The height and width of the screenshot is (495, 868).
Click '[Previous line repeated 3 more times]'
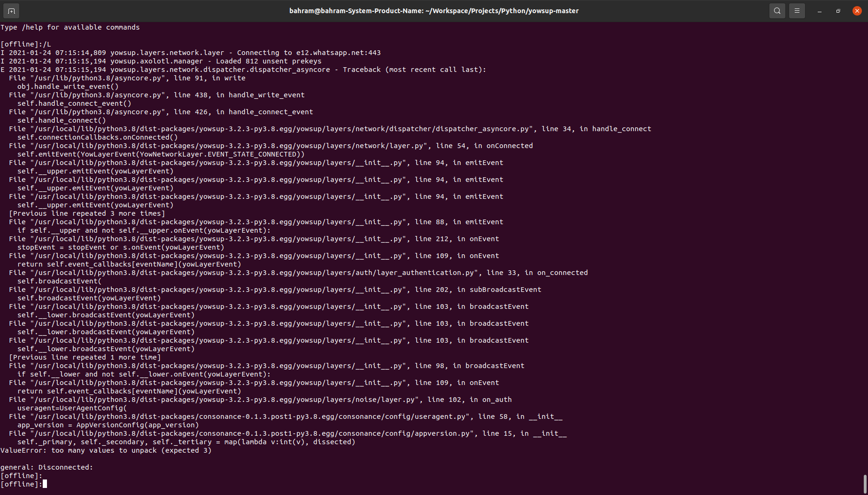coord(87,213)
